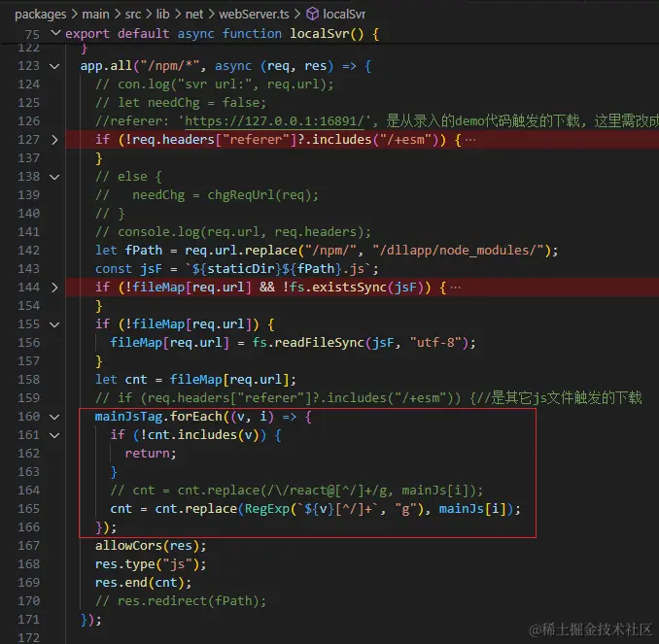The width and height of the screenshot is (659, 644).
Task: Click line number 169 in the gutter
Action: click(28, 583)
